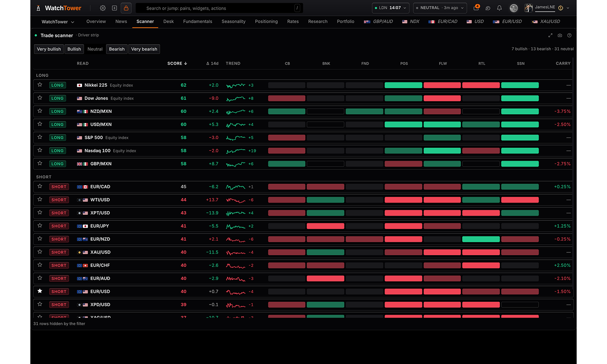607x364 pixels.
Task: Star the Nikkei 225 row
Action: (x=40, y=85)
